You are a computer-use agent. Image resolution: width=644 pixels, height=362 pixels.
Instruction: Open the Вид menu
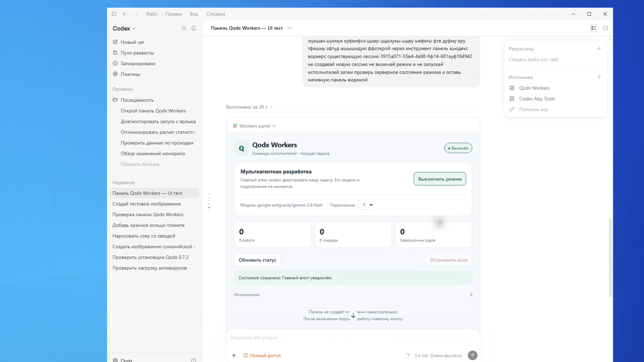(x=194, y=14)
